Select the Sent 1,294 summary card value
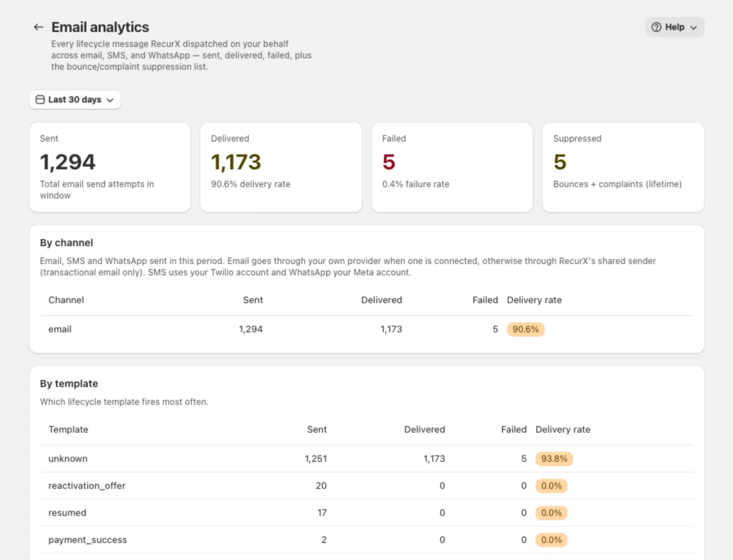This screenshot has width=733, height=560. (x=68, y=162)
